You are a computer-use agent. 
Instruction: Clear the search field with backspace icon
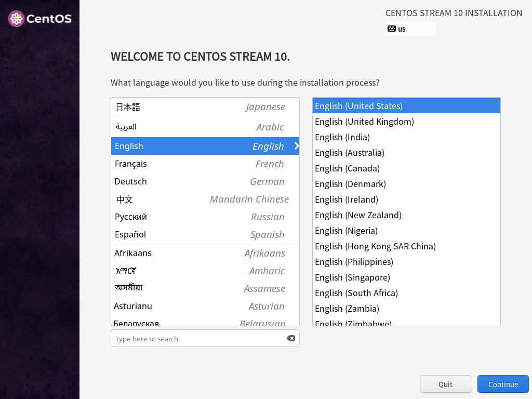tap(291, 338)
